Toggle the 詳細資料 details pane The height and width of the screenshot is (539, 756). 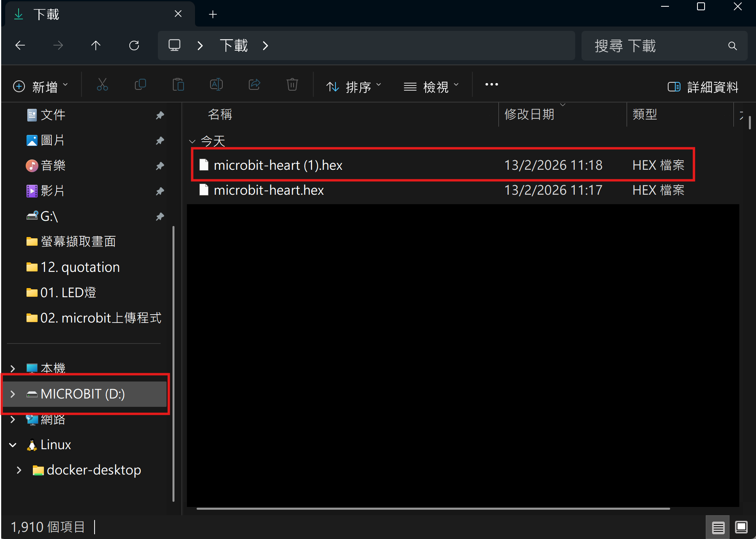703,87
